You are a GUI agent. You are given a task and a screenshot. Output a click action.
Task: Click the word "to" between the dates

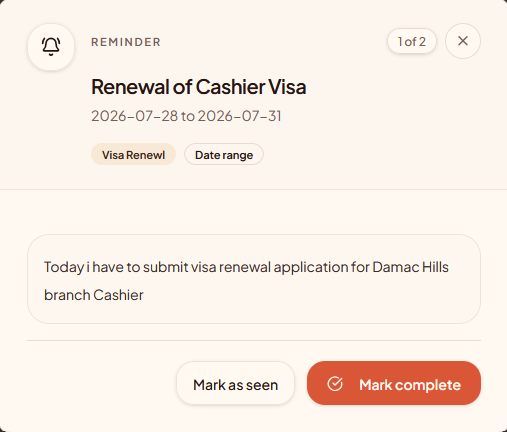[188, 116]
